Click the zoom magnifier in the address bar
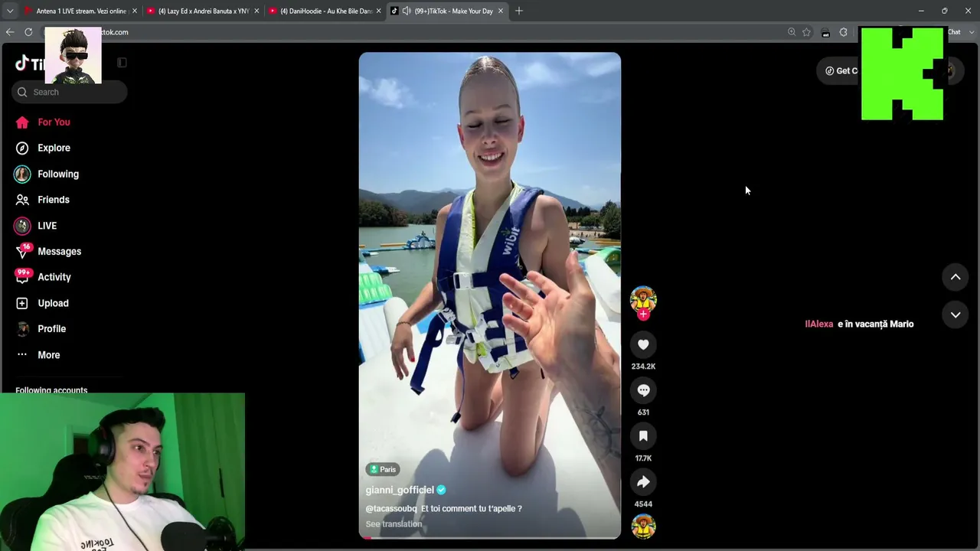Screen dimensions: 980x551 pyautogui.click(x=792, y=32)
